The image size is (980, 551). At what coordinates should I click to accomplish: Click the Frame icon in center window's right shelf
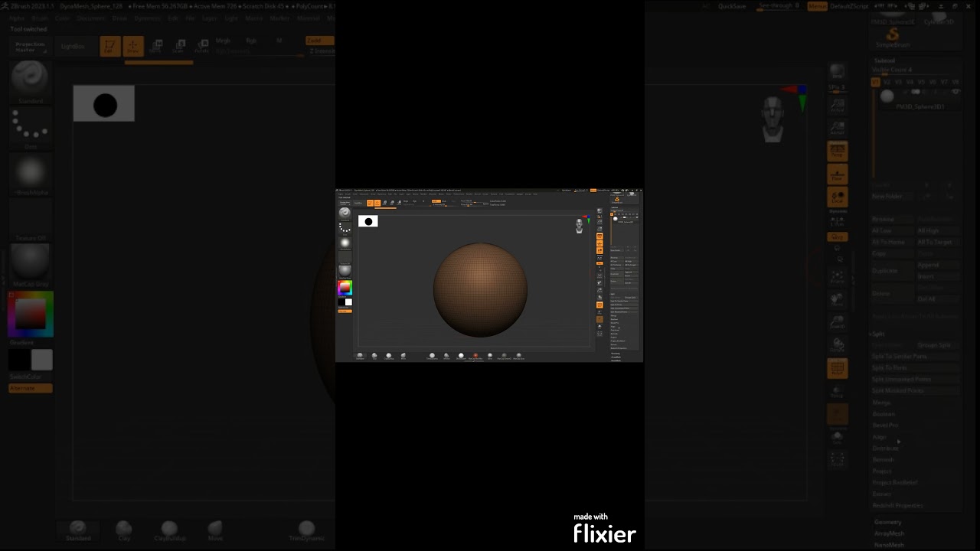coord(599,275)
